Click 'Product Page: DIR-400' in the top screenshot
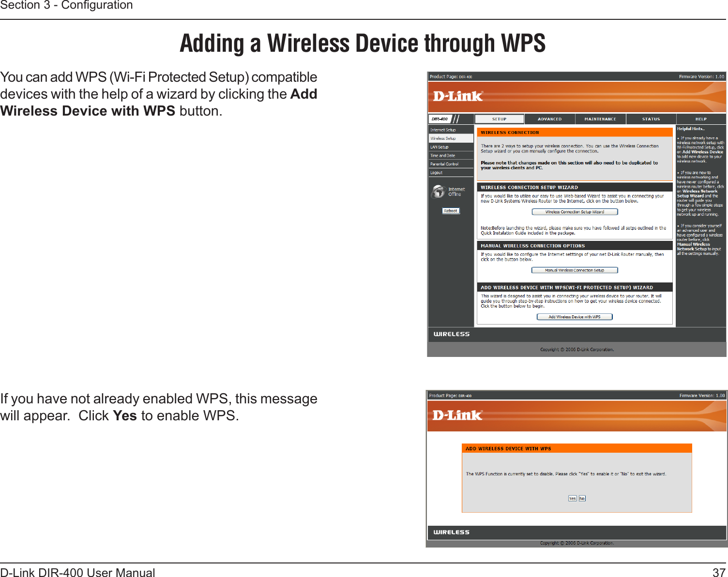 coord(451,76)
